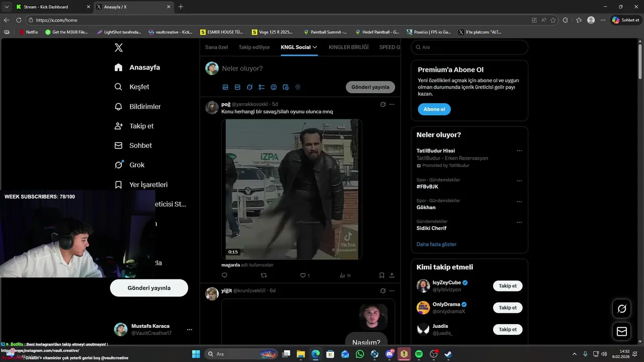Switch to Takip ediyor tab
Viewport: 644px width, 362px height.
pos(254,47)
